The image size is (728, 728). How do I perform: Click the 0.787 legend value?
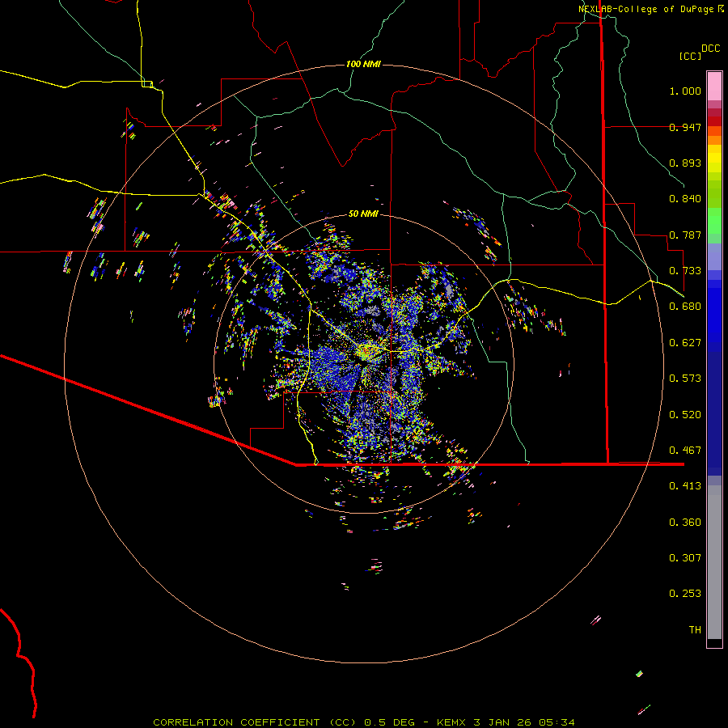(x=685, y=235)
